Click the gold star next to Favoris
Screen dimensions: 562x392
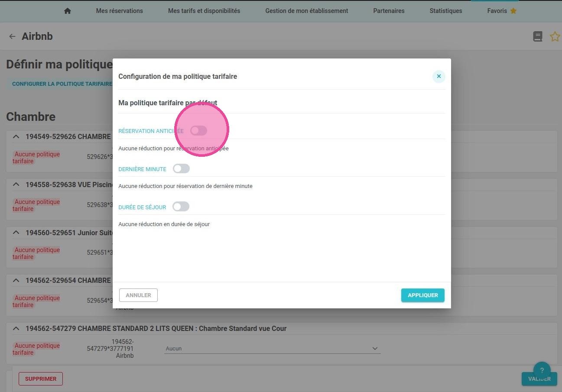coord(513,11)
